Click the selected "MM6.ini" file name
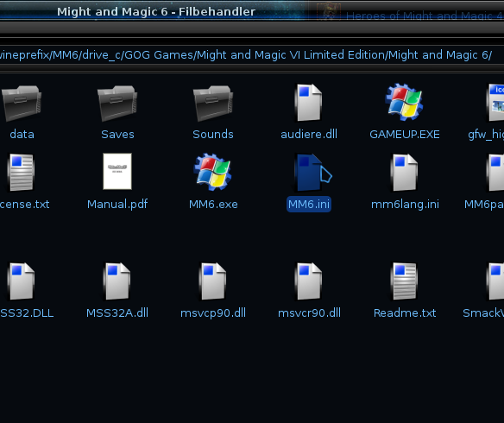Screen dimensions: 504x423 pos(309,204)
